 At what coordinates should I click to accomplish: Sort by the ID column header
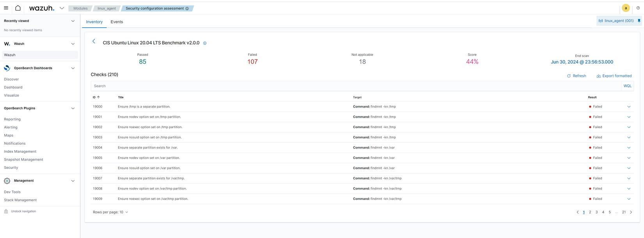click(96, 97)
